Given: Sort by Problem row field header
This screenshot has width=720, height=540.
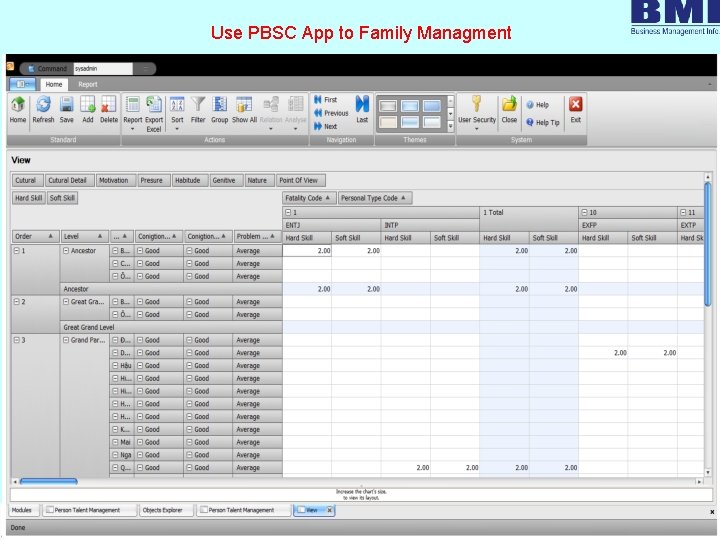Looking at the screenshot, I should coord(257,236).
